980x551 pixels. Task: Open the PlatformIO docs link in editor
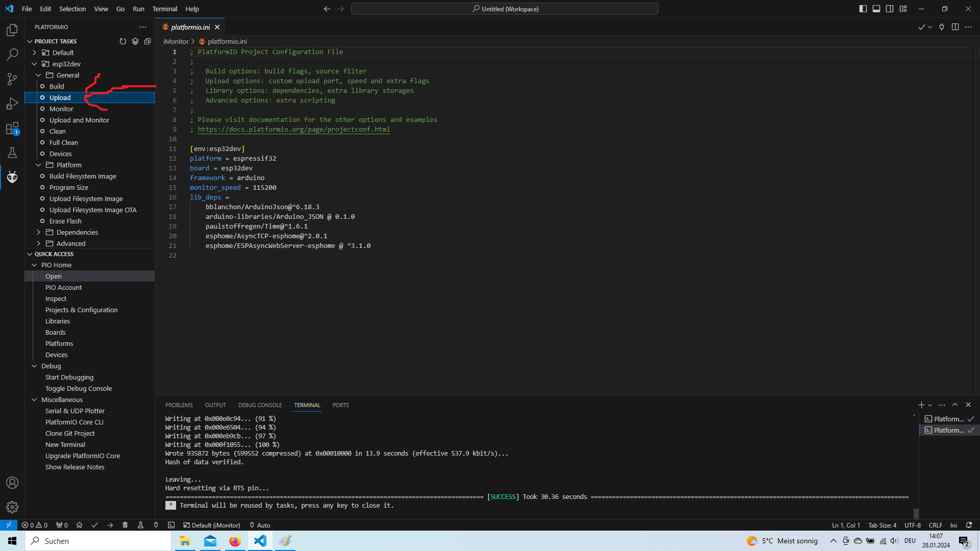point(293,130)
